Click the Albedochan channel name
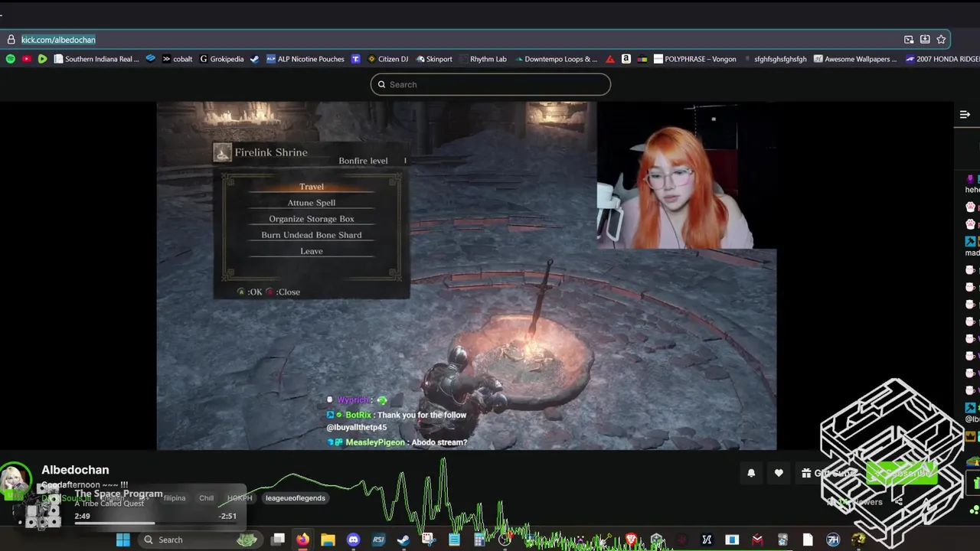 75,470
